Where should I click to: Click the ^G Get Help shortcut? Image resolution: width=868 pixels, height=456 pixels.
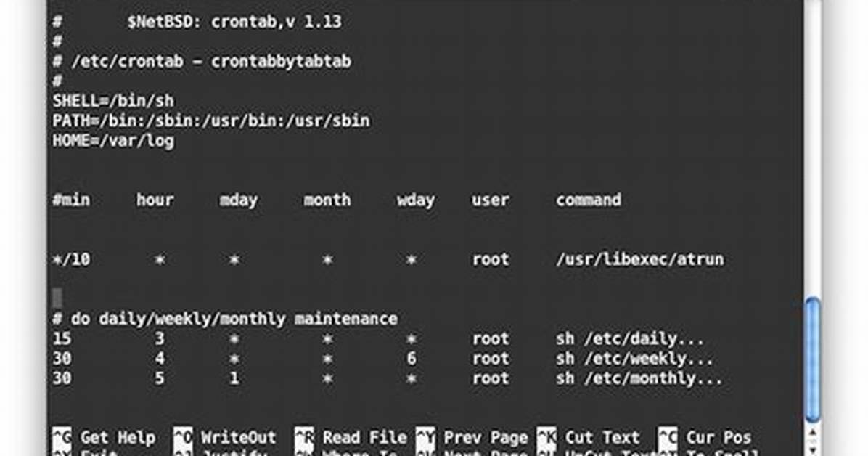(104, 438)
